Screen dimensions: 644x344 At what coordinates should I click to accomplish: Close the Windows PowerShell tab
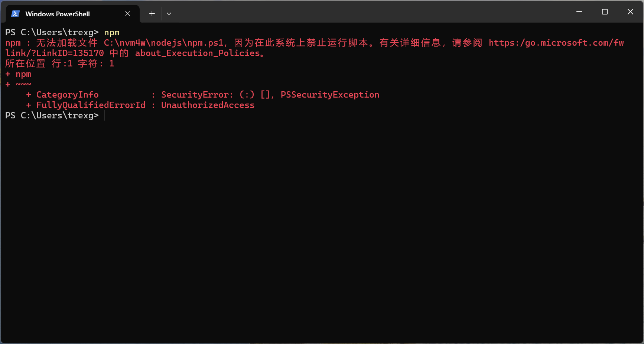point(127,14)
